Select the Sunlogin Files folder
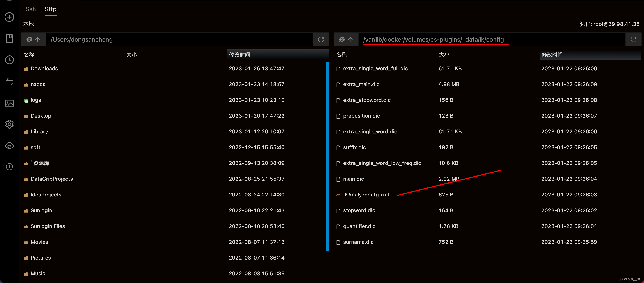This screenshot has width=644, height=283. coord(48,226)
